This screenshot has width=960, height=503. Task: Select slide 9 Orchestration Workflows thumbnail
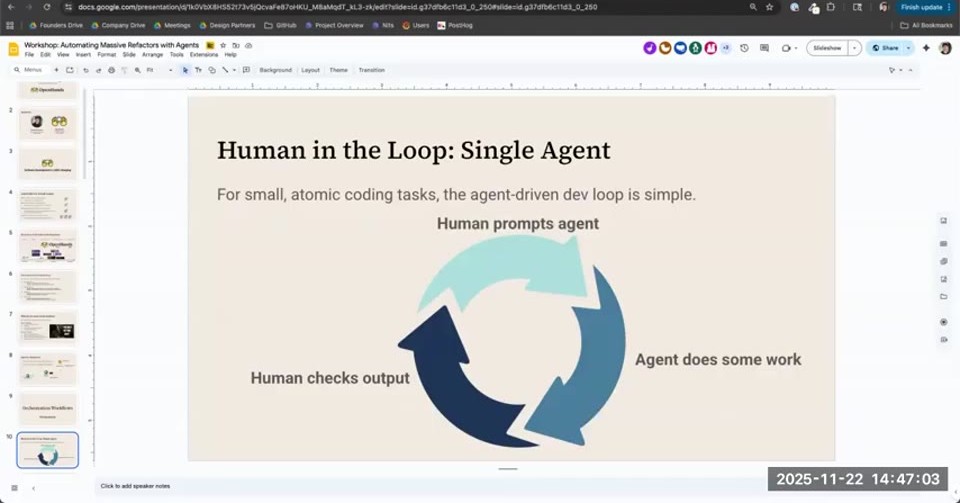[x=48, y=409]
